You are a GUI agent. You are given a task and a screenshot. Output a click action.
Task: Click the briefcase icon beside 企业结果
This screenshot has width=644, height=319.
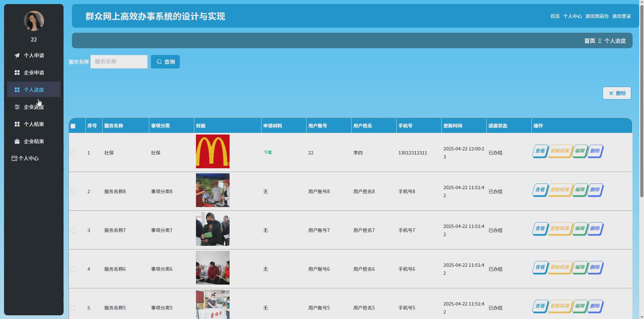tap(17, 141)
